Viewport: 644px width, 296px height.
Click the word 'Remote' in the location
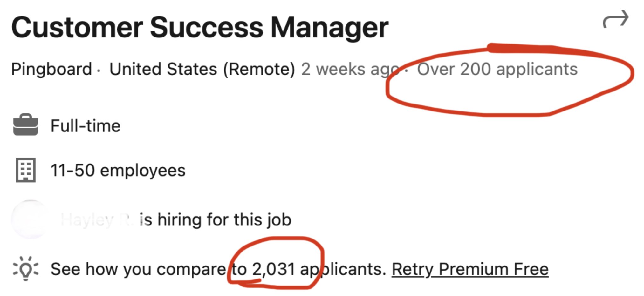[259, 69]
